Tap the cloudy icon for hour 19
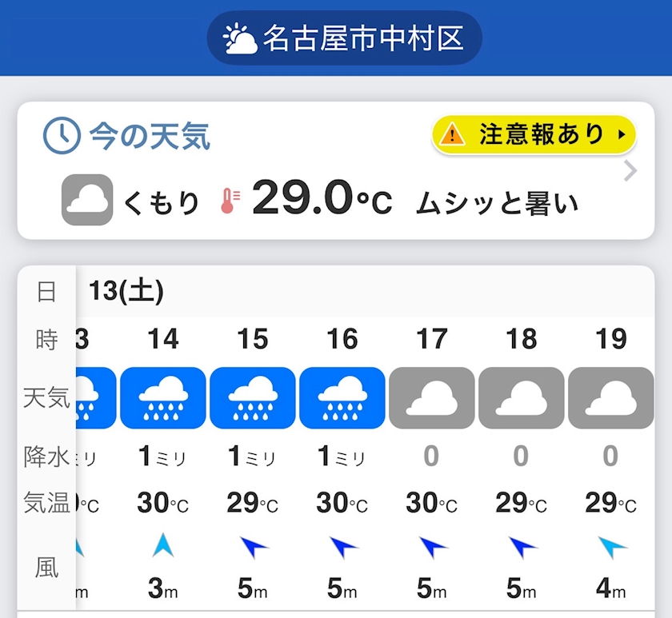 pos(611,397)
